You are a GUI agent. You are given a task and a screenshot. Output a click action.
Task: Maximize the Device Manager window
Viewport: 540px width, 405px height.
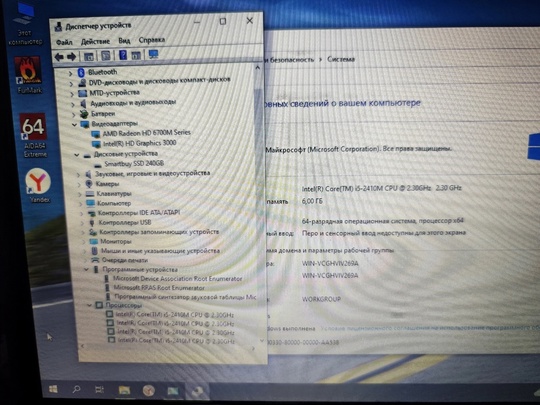coord(223,21)
